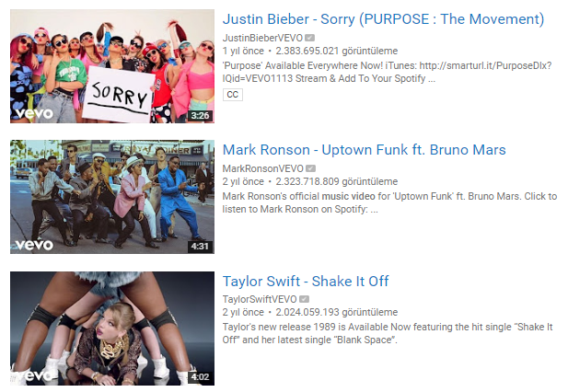Visit the MarkRonsonVEVO channel

tap(262, 168)
